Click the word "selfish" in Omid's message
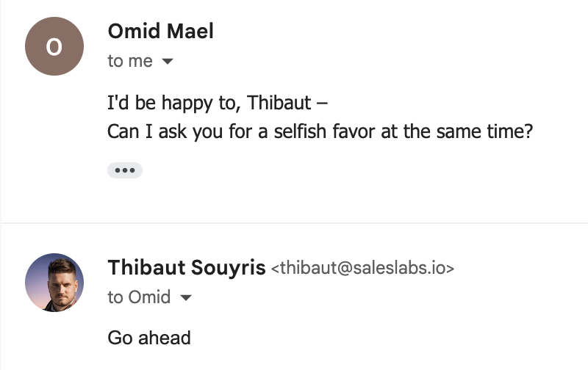Screen dimensions: 588x370 click(361, 132)
